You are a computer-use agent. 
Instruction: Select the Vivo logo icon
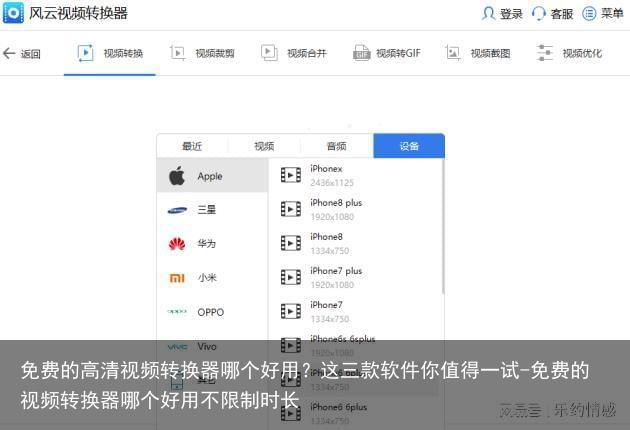coord(177,346)
